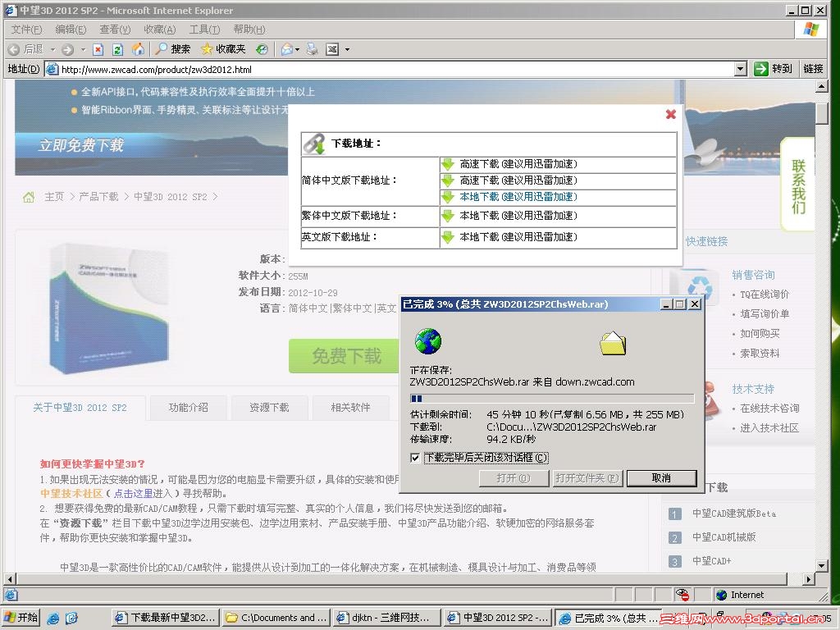The image size is (840, 630).
Task: Click 点击这里 help link
Action: point(134,493)
